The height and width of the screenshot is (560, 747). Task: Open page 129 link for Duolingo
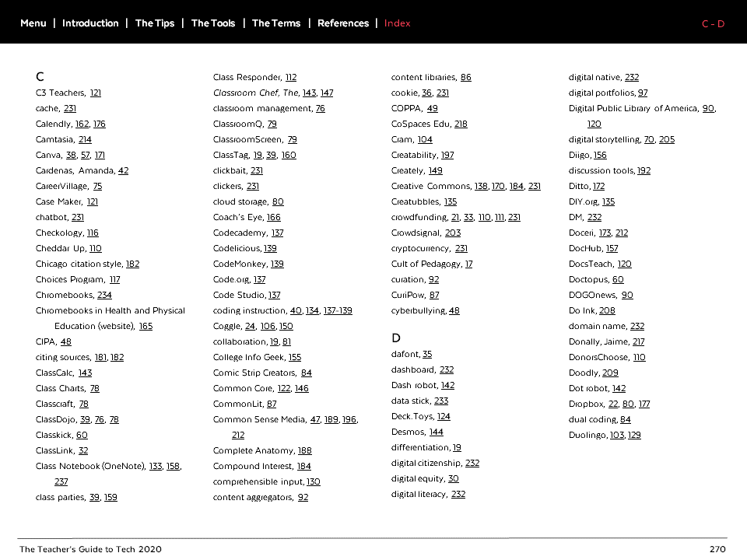tap(634, 435)
